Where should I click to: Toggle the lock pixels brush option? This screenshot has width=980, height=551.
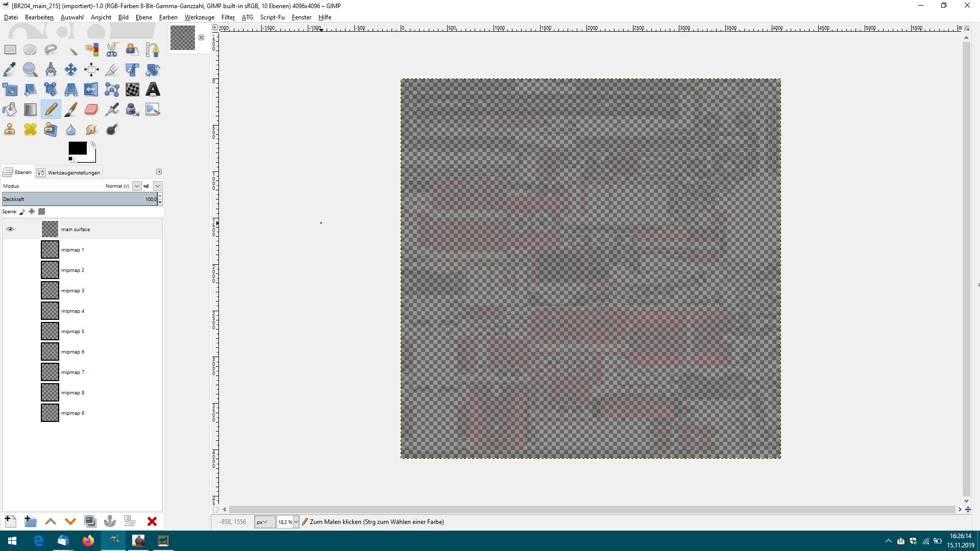(22, 211)
